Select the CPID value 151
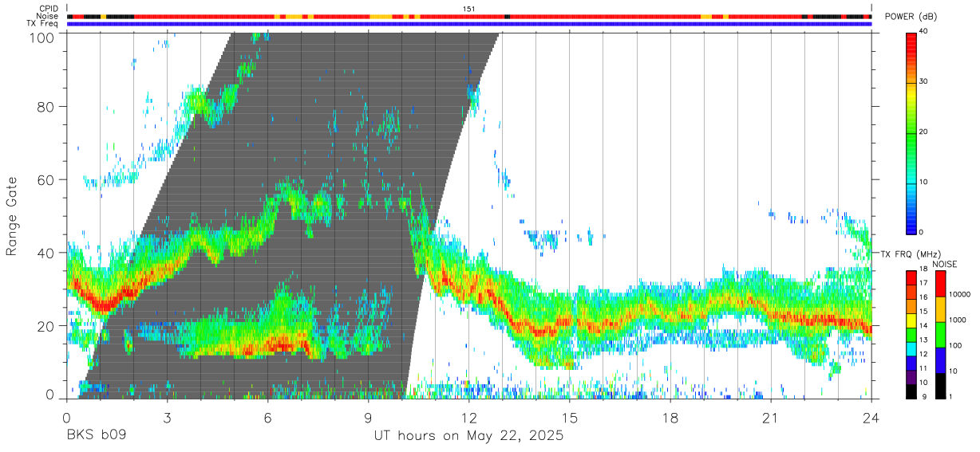 pyautogui.click(x=468, y=9)
